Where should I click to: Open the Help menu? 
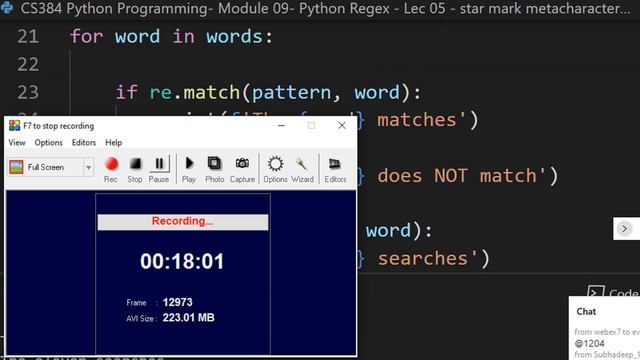pos(113,142)
